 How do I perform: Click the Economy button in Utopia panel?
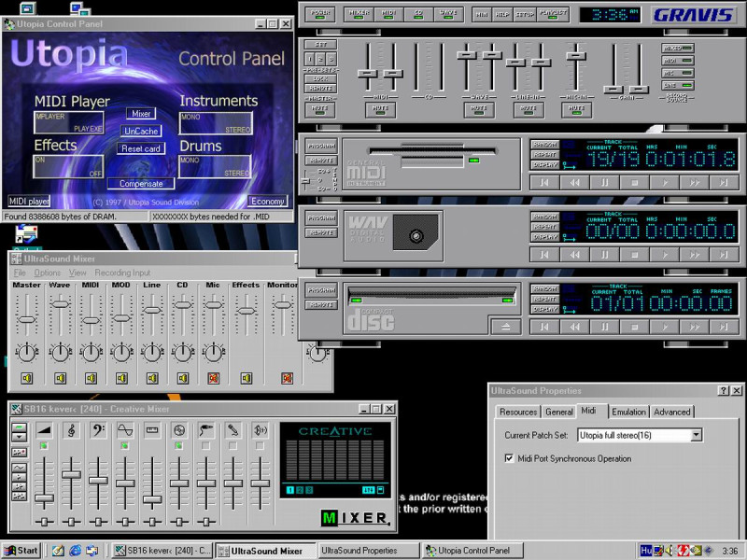[268, 202]
